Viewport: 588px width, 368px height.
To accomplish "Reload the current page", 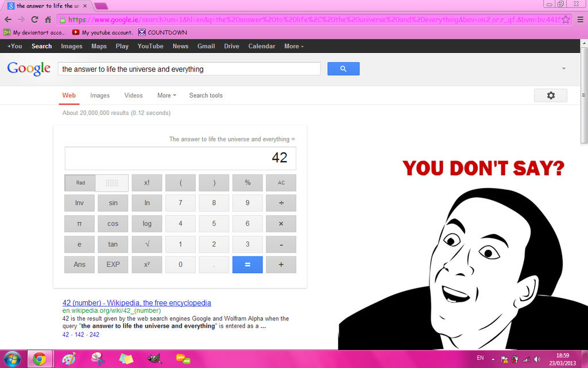I will coord(34,18).
